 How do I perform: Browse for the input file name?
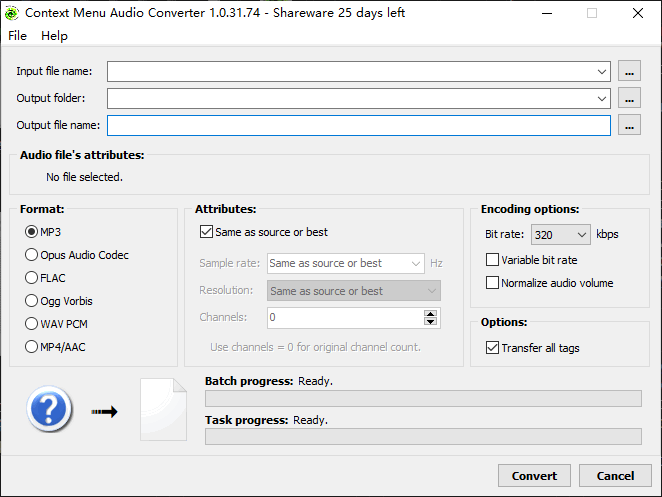pos(629,71)
